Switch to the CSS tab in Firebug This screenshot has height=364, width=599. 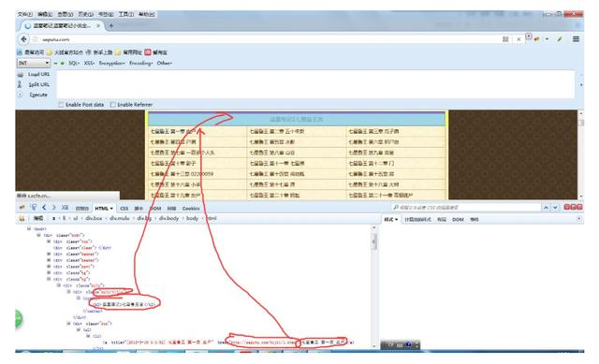[124, 208]
